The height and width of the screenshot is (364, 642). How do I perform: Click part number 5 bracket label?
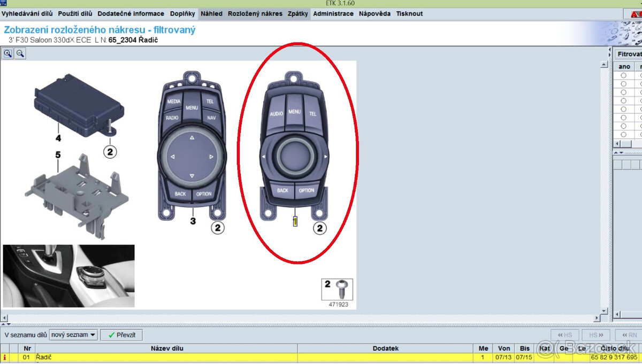pyautogui.click(x=58, y=155)
